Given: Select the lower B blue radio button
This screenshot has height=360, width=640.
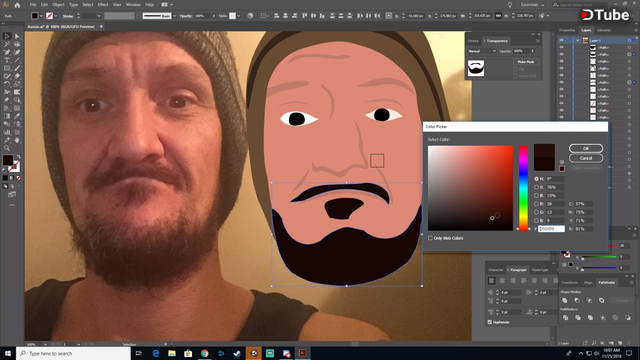Looking at the screenshot, I should (536, 220).
